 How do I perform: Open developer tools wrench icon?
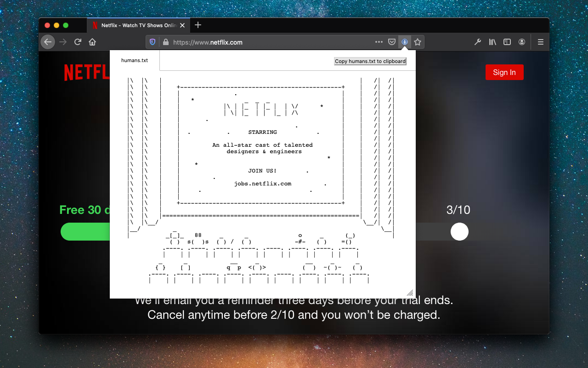pos(478,42)
